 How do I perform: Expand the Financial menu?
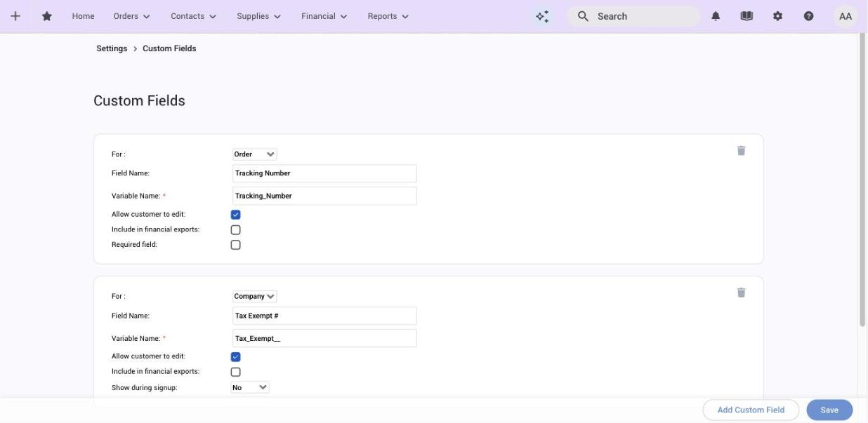pos(324,16)
